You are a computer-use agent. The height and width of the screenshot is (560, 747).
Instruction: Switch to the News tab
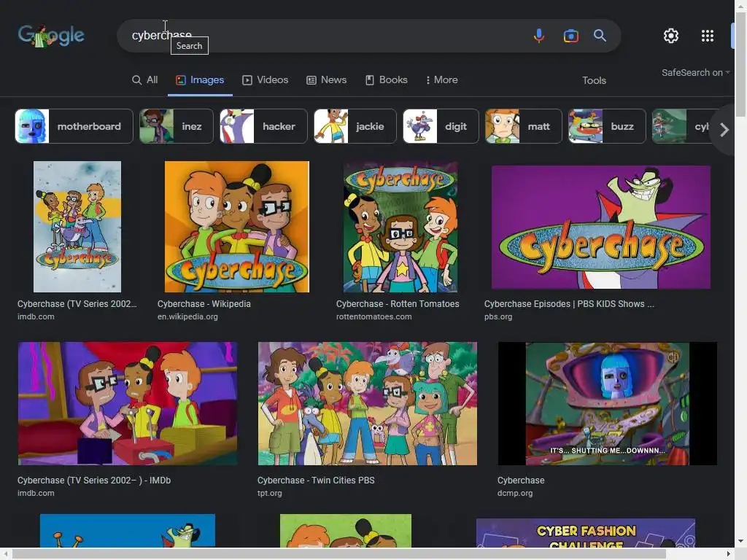326,80
